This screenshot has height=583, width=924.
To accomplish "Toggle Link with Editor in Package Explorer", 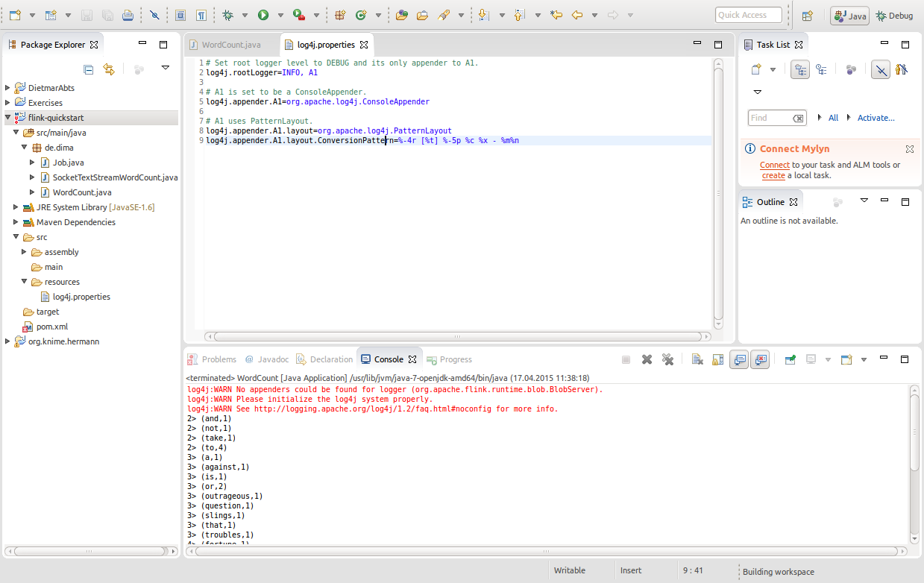I will point(109,69).
